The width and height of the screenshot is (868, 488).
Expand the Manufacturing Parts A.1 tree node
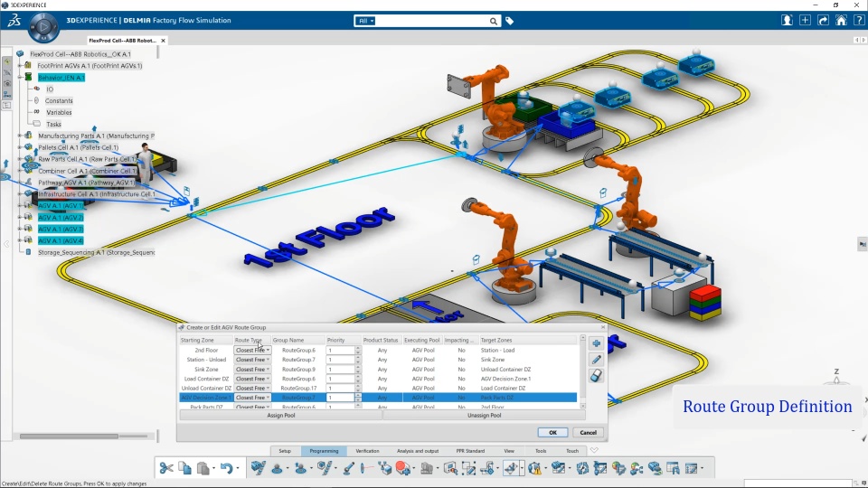[20, 136]
